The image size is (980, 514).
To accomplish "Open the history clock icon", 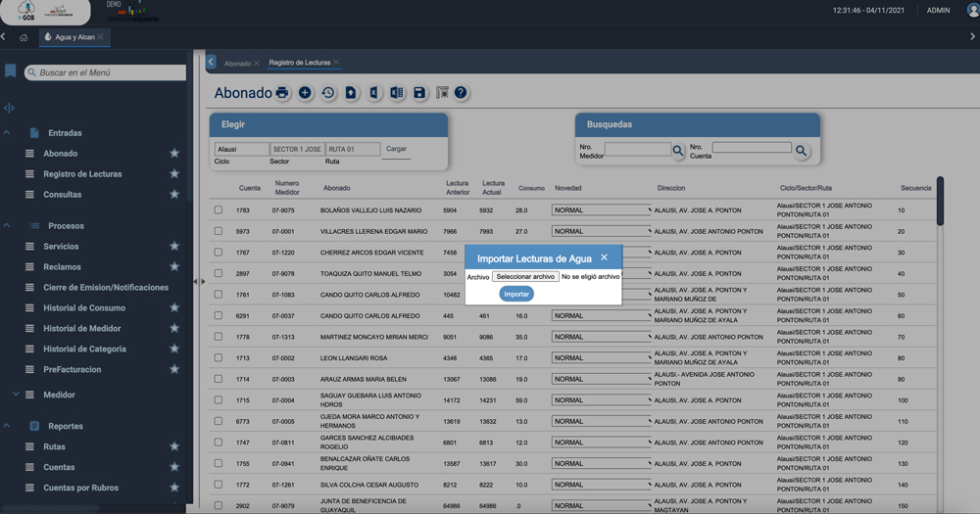I will [x=328, y=93].
